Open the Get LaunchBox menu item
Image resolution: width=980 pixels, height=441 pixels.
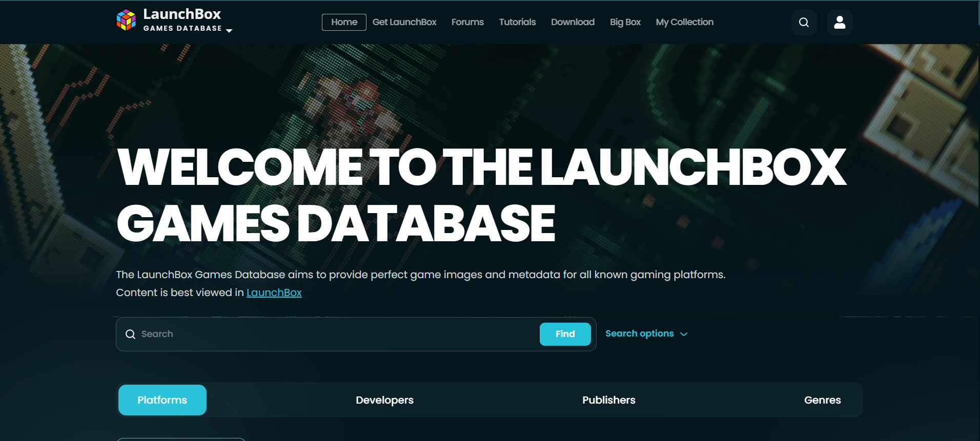click(x=404, y=22)
